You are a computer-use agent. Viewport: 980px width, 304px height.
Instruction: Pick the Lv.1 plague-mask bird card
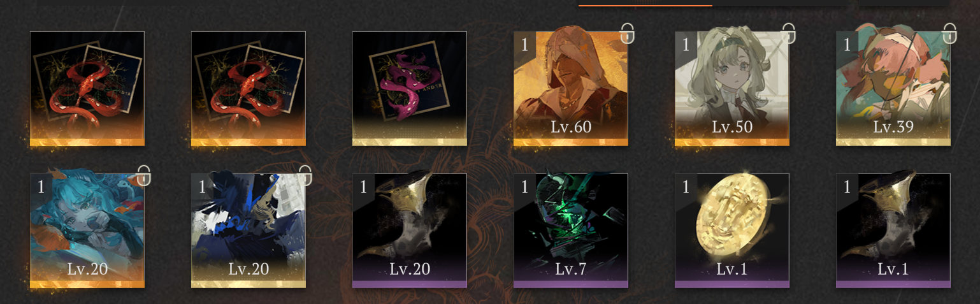(893, 231)
